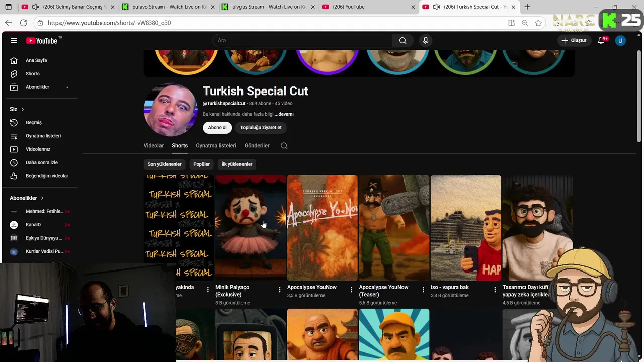The image size is (644, 362).
Task: Open the account avatar menu
Action: click(620, 41)
